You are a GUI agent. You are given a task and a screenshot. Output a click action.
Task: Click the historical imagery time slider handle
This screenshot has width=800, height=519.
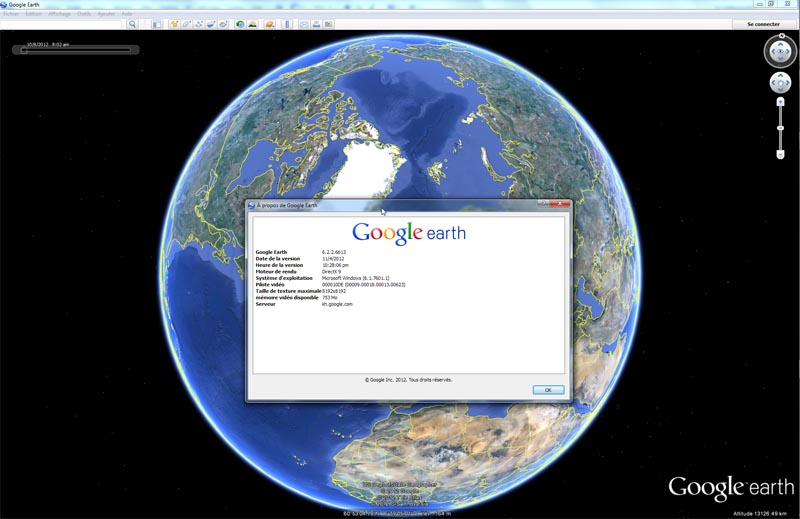click(23, 50)
